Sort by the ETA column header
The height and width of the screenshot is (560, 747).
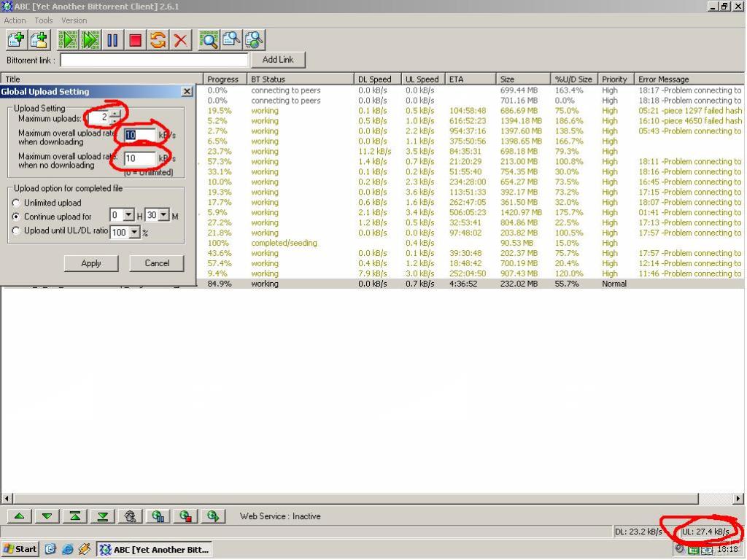(x=471, y=79)
